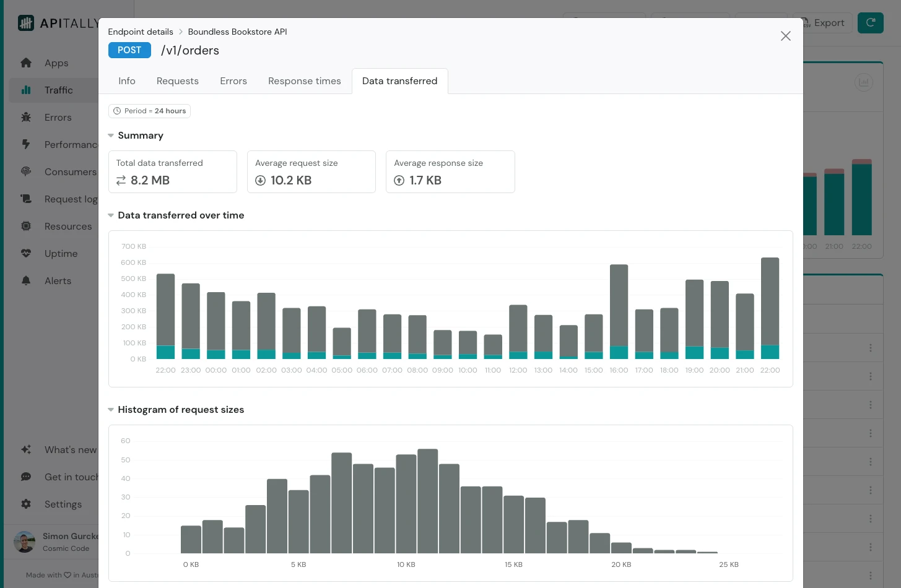Screen dimensions: 901x588
Task: Refresh the dashboard with the teal reload icon
Action: click(x=871, y=22)
